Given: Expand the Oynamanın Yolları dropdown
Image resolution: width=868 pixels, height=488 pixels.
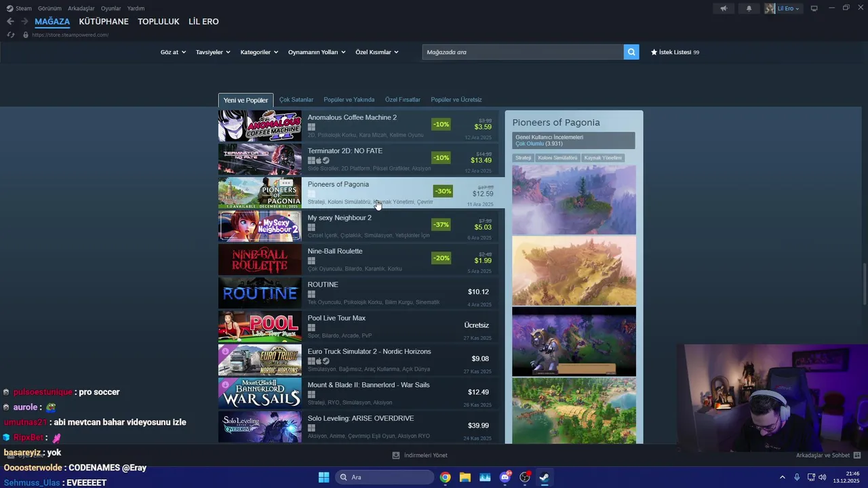Looking at the screenshot, I should 317,52.
